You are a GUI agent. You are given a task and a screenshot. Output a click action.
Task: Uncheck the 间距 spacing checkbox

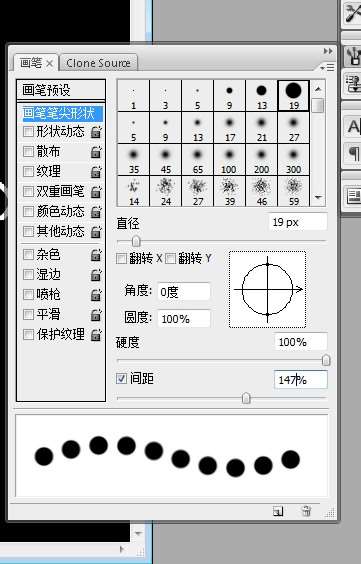click(x=122, y=378)
